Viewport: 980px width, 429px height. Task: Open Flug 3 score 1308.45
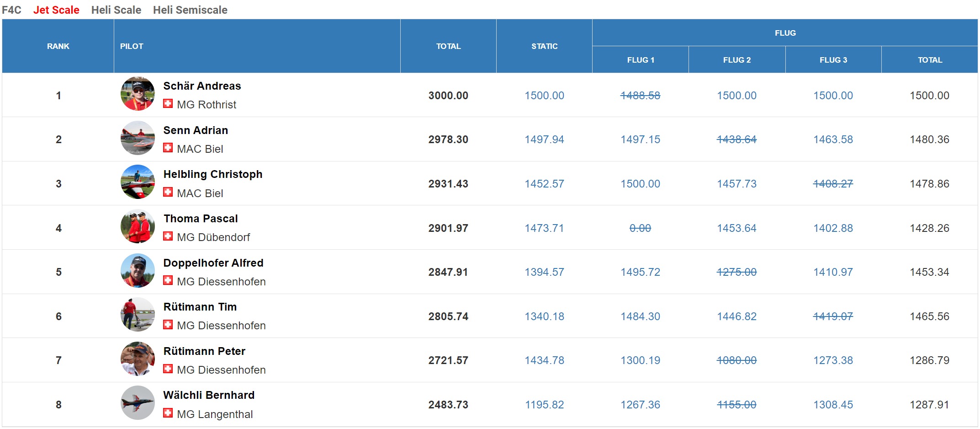[833, 405]
